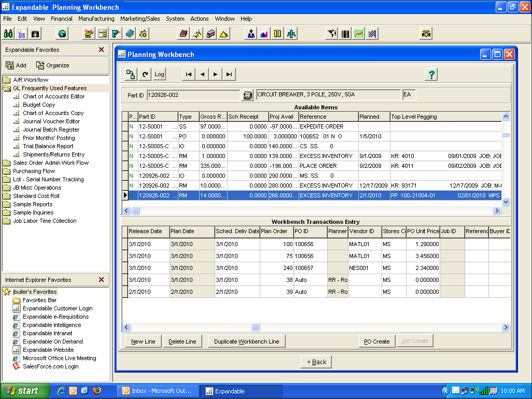Viewport: 532px width, 399px height.
Task: Click the green Help question mark button
Action: pos(431,74)
